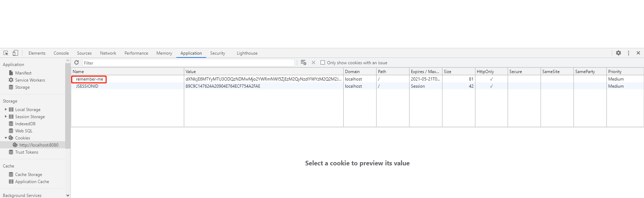Sort by Expires / Max-Age column header
This screenshot has width=644, height=198.
click(x=425, y=71)
